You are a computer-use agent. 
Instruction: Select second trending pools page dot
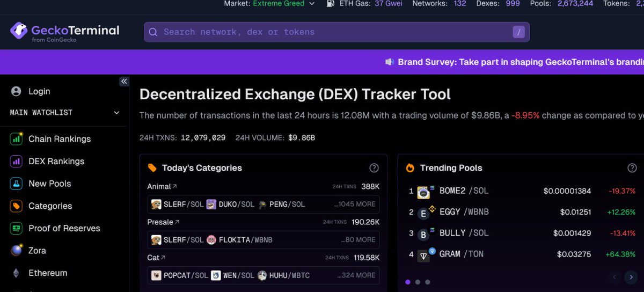click(418, 282)
